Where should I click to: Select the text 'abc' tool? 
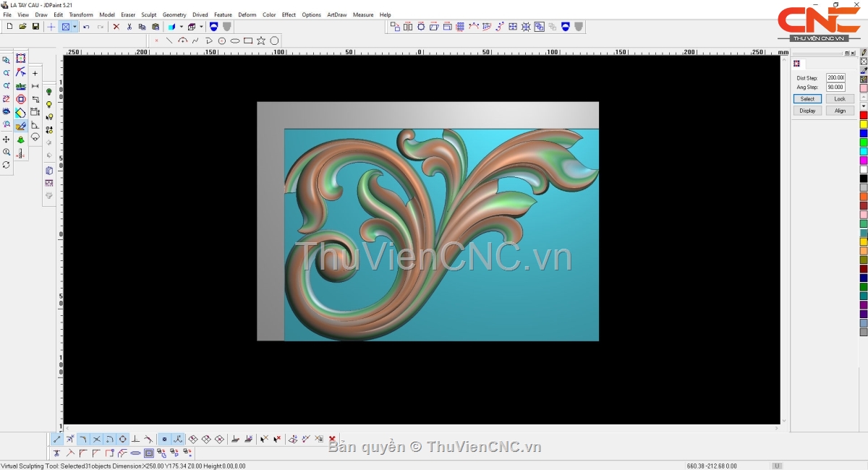pos(20,86)
